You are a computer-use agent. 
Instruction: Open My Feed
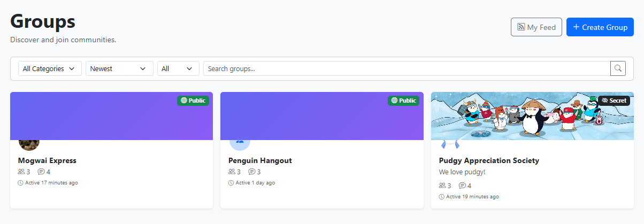pyautogui.click(x=536, y=27)
